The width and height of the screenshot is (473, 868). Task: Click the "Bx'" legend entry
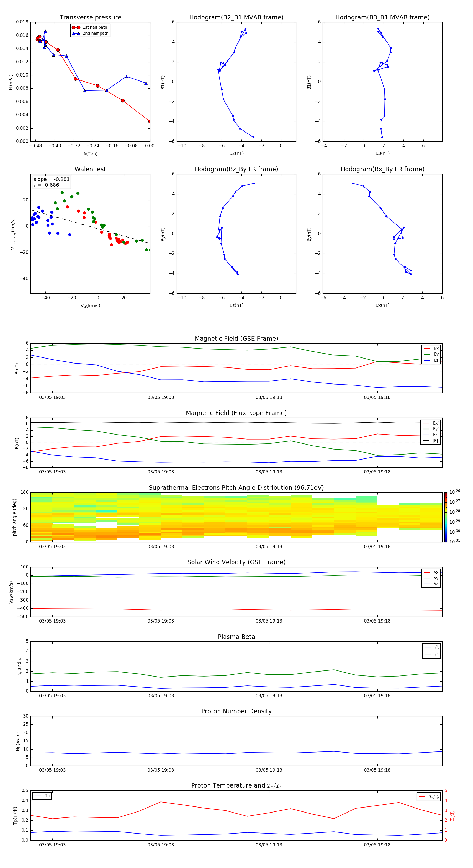click(431, 423)
